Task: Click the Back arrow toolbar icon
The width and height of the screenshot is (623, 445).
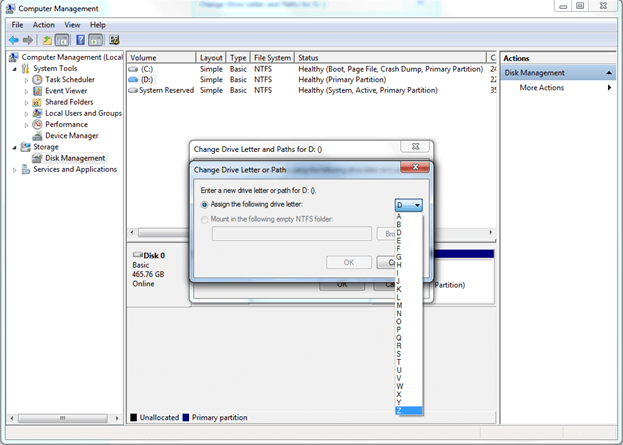Action: 14,40
